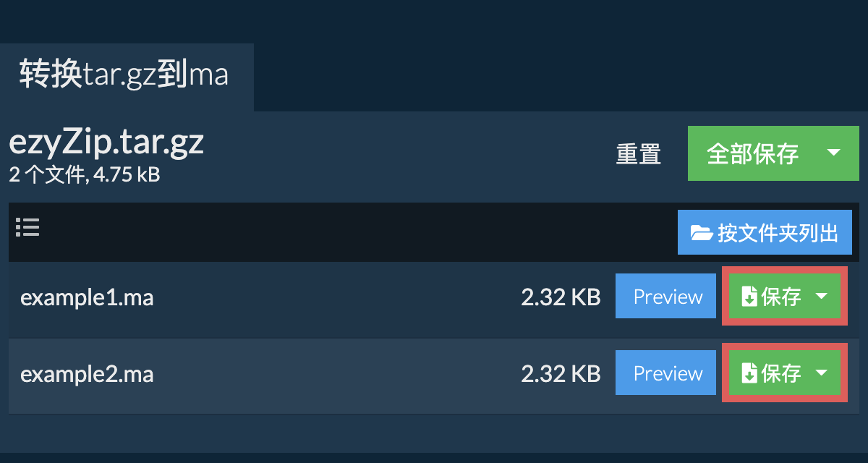The width and height of the screenshot is (868, 463).
Task: Click the open folder icon
Action: (x=702, y=233)
